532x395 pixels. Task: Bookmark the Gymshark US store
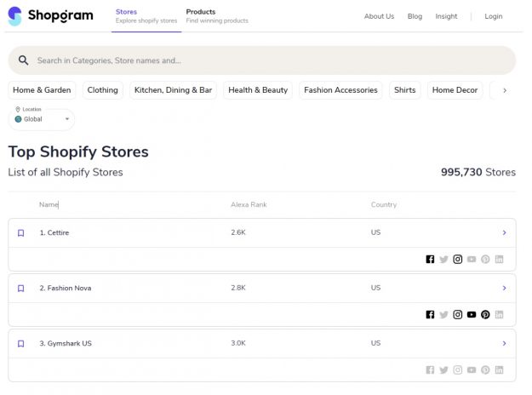point(20,343)
